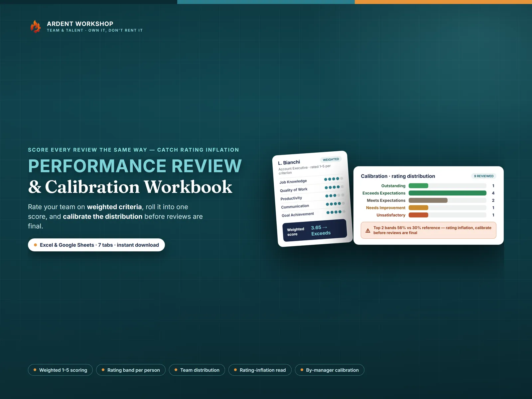Click the 'Unsatisfactory' band label
The width and height of the screenshot is (532, 399).
click(391, 215)
